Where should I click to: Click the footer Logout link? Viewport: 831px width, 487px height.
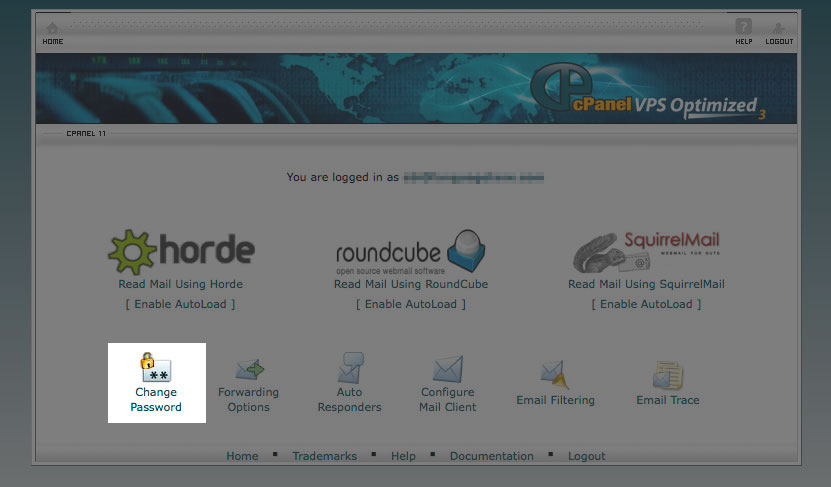587,456
